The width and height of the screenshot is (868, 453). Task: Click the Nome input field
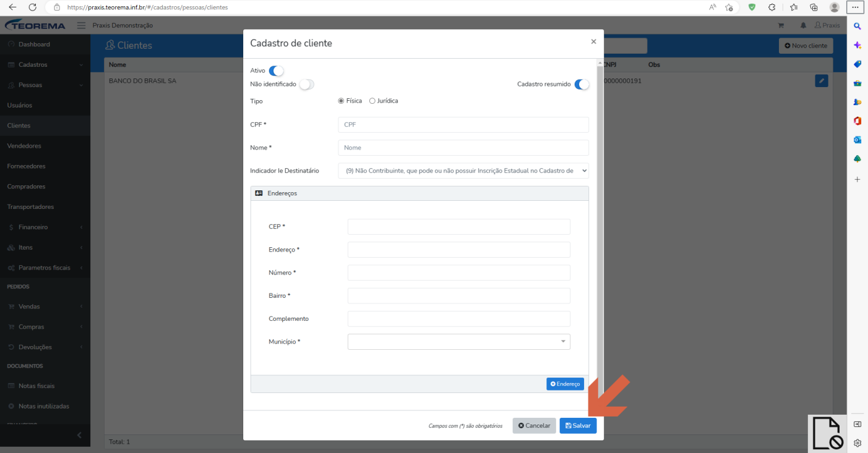(x=463, y=148)
